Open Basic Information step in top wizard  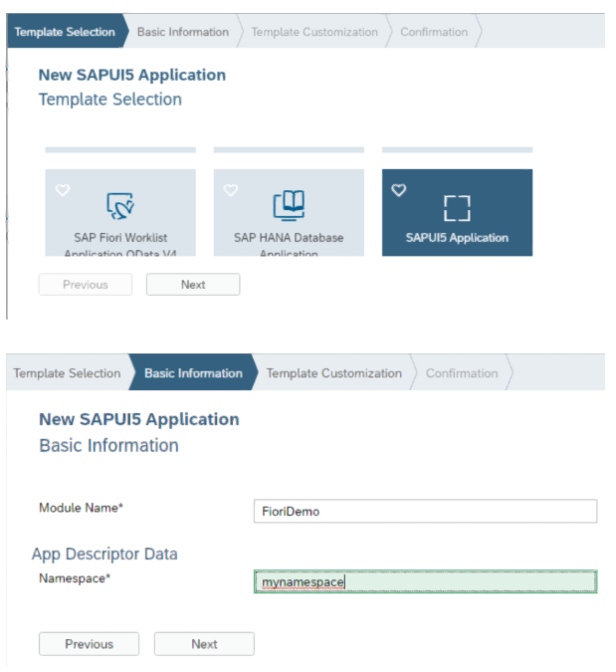(183, 32)
